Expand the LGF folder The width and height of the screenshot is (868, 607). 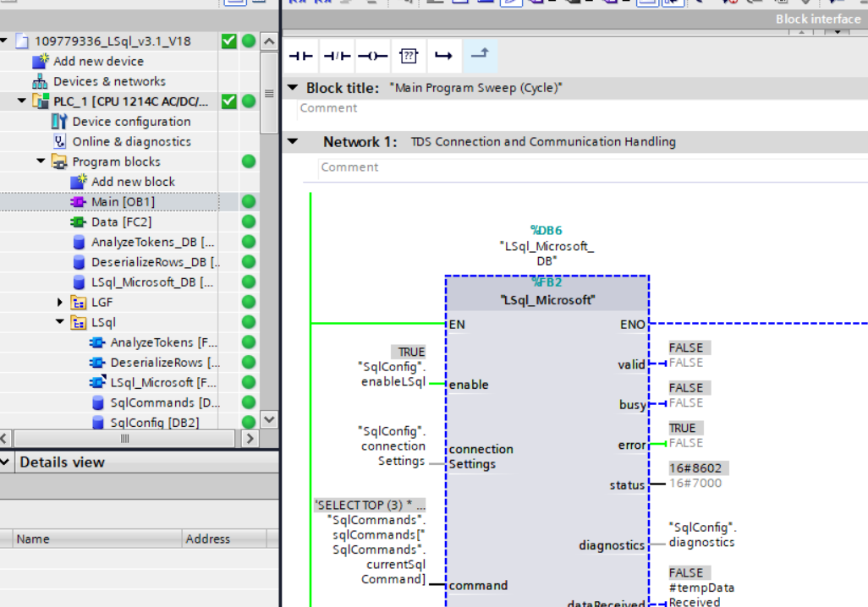tap(60, 302)
